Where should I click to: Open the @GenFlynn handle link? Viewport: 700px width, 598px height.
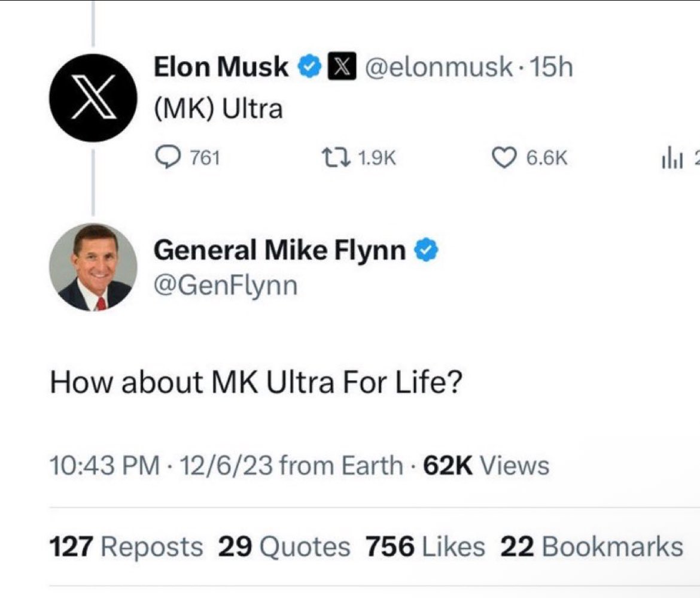coord(226,286)
